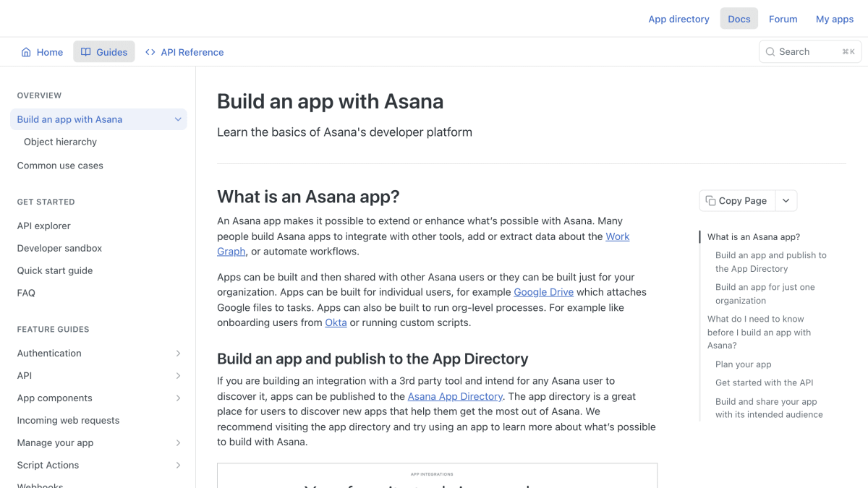Jump to 'What is an Asana app?' in contents
Viewport: 868px width, 488px height.
click(x=754, y=237)
